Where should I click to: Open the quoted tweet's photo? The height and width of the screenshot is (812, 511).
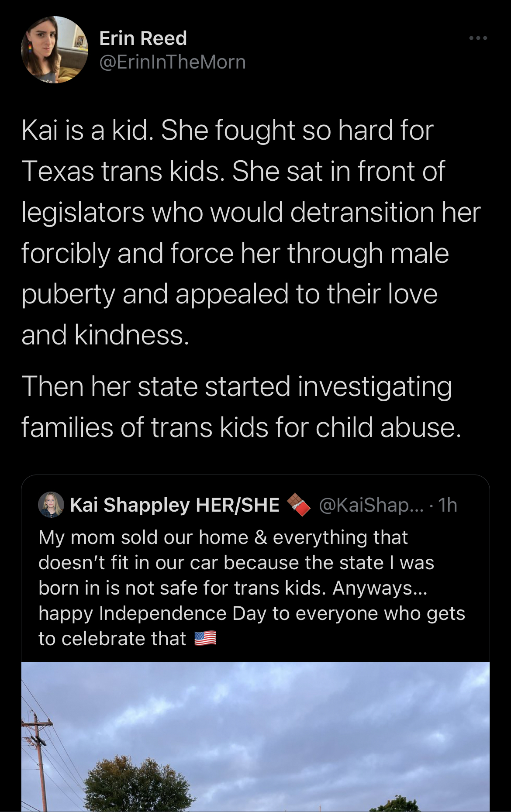click(x=255, y=737)
